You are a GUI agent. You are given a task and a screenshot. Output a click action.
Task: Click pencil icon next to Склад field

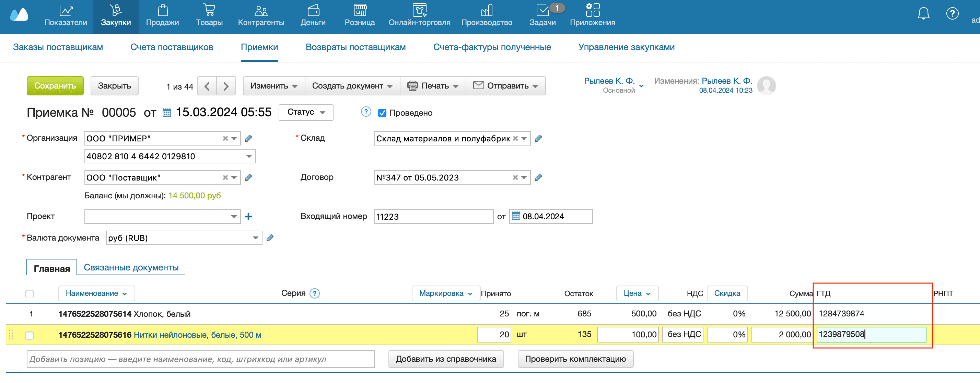coord(538,138)
